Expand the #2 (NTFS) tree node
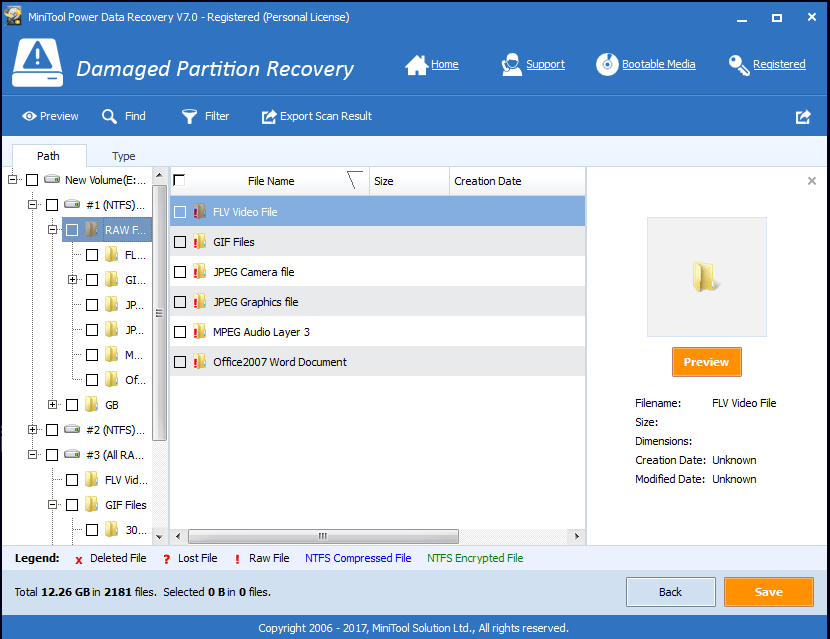830x639 pixels. (x=32, y=429)
